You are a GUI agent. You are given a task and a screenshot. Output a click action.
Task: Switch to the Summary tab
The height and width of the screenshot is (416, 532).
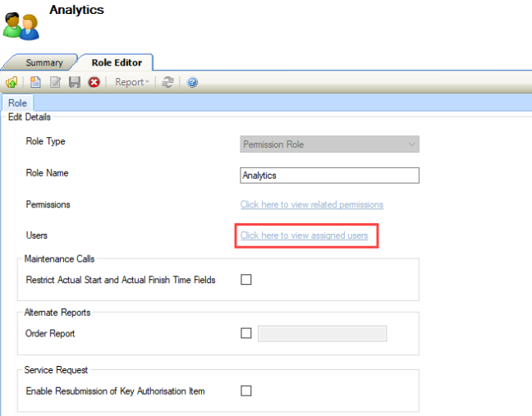[x=44, y=62]
